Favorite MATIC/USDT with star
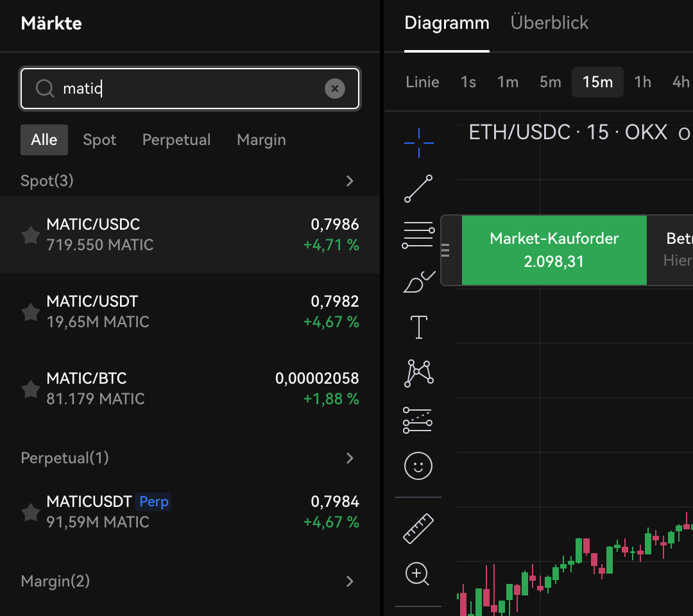 coord(31,312)
